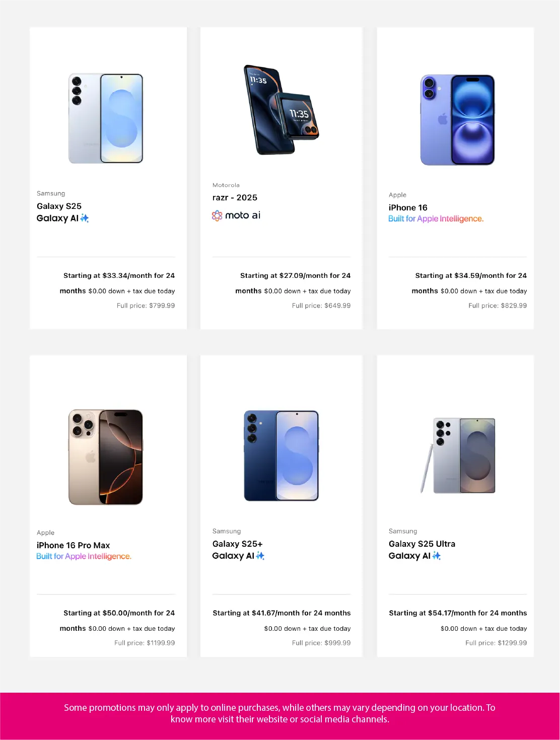Select the iPhone 16 product image
560x740 pixels.
click(x=457, y=120)
